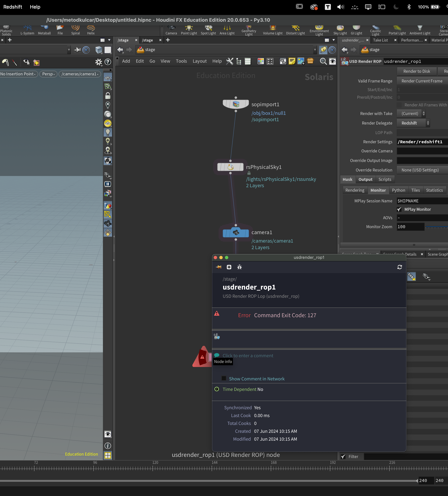448x496 pixels.
Task: Enable Show Comment in Network
Action: point(224,378)
